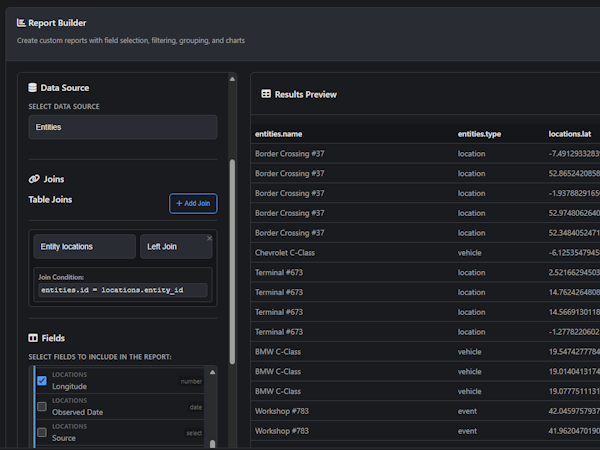Click the Results Preview table icon
This screenshot has height=450, width=600.
pyautogui.click(x=266, y=94)
